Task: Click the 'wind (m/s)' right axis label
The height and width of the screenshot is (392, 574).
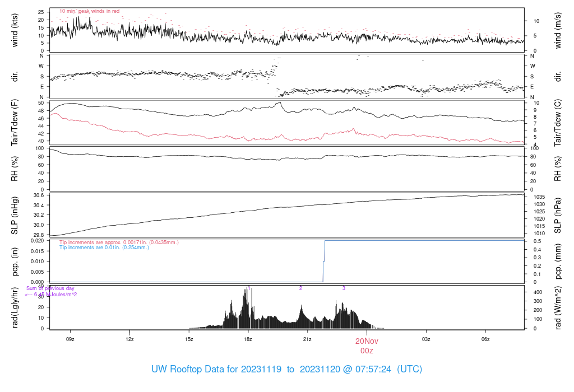Action: [558, 30]
